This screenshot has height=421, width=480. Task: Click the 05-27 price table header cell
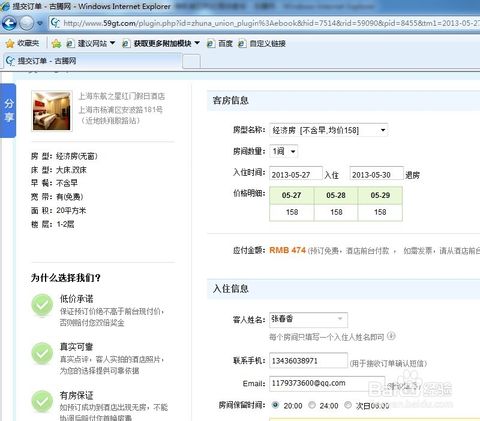[x=291, y=195]
